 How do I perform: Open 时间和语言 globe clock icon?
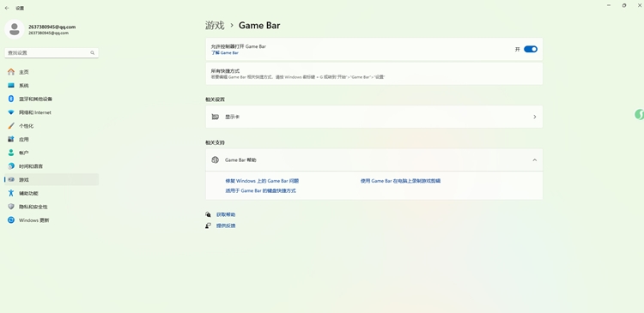11,166
